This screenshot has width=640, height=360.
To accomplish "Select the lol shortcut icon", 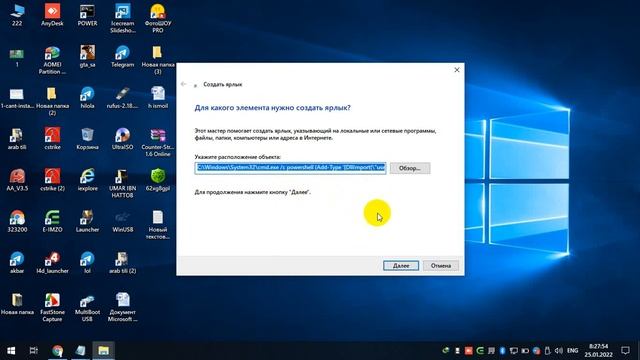I will (x=87, y=263).
